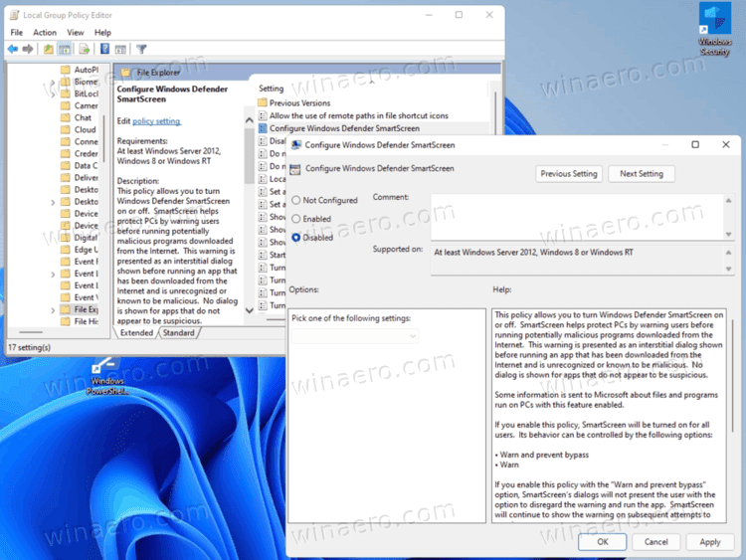Switch to the Standard tab

click(178, 332)
